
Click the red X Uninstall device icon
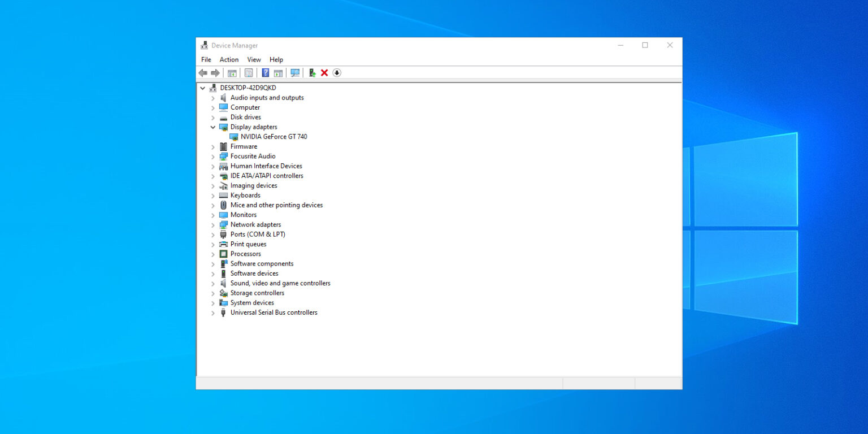[x=324, y=73]
